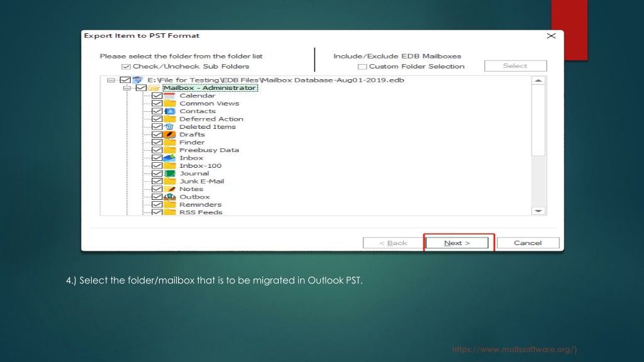The height and width of the screenshot is (362, 644).
Task: Click the Next button
Action: click(457, 243)
